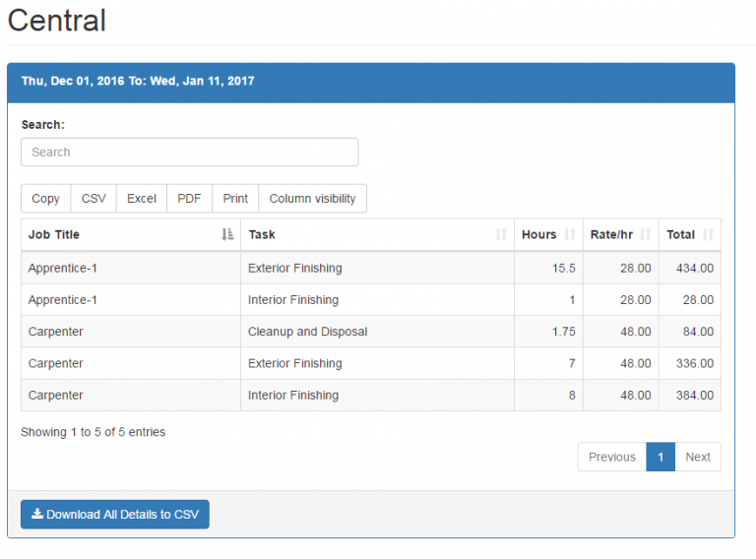Click the date range panel heading
This screenshot has height=559, width=756.
click(371, 83)
